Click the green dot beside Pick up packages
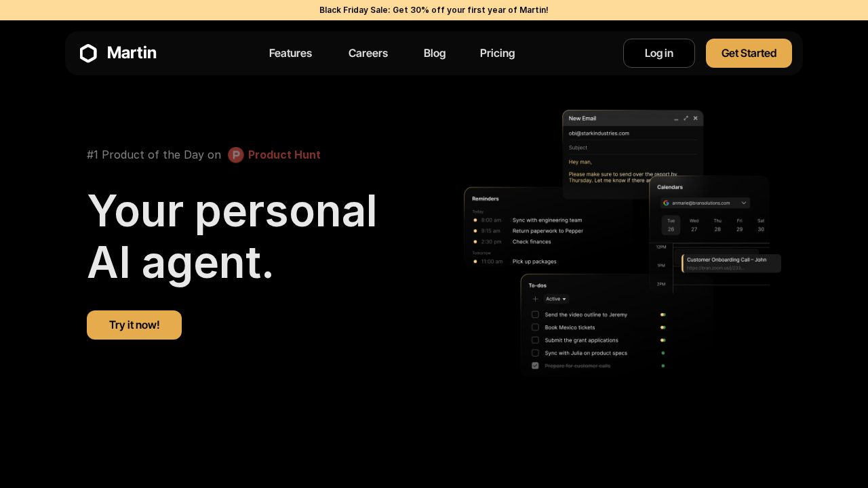The width and height of the screenshot is (868, 488). [475, 261]
